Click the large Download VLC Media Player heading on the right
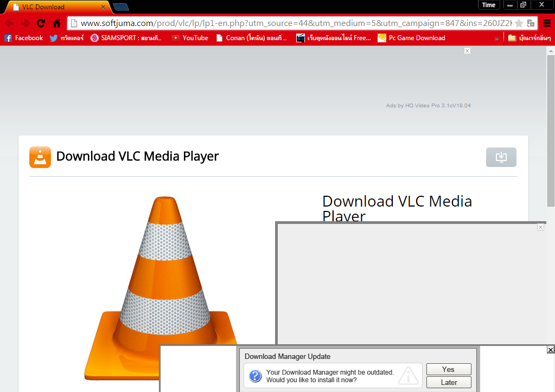 tap(397, 208)
